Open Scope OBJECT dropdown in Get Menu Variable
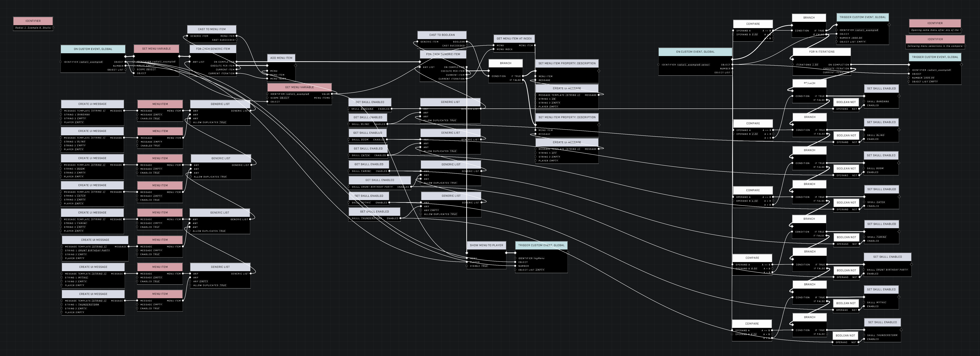This screenshot has height=356, width=980. (285, 98)
